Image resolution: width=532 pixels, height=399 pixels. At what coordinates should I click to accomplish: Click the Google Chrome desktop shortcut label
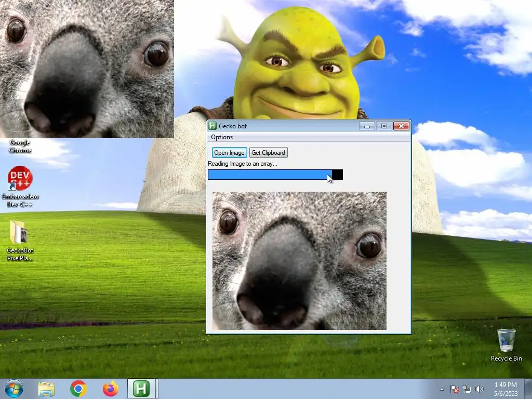click(x=20, y=146)
